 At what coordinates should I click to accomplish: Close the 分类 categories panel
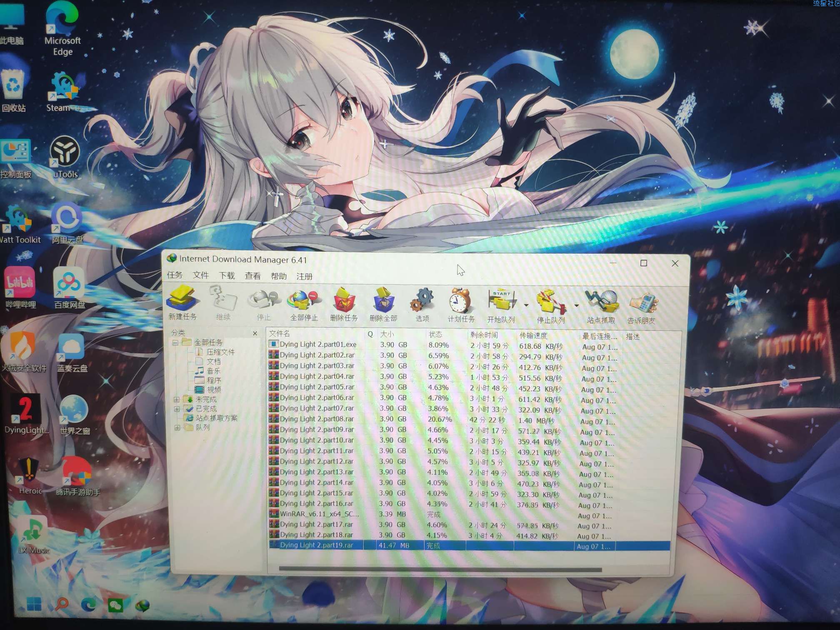[255, 333]
